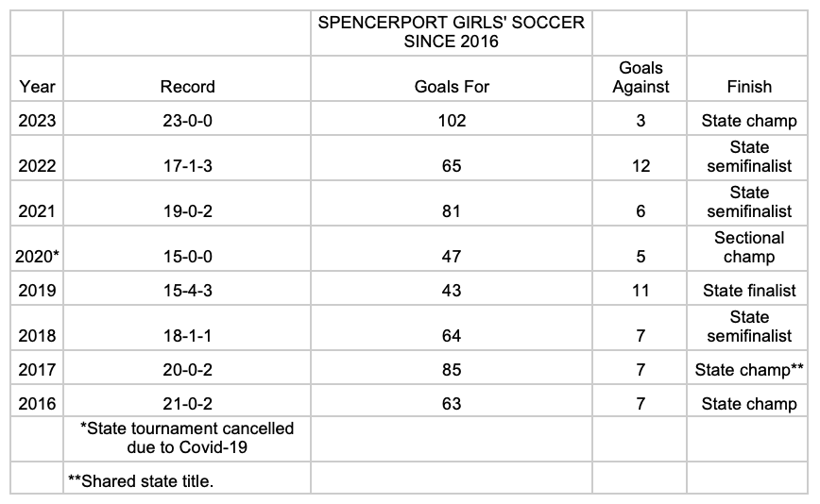Select the Record column header
This screenshot has width=820, height=504.
pyautogui.click(x=187, y=87)
